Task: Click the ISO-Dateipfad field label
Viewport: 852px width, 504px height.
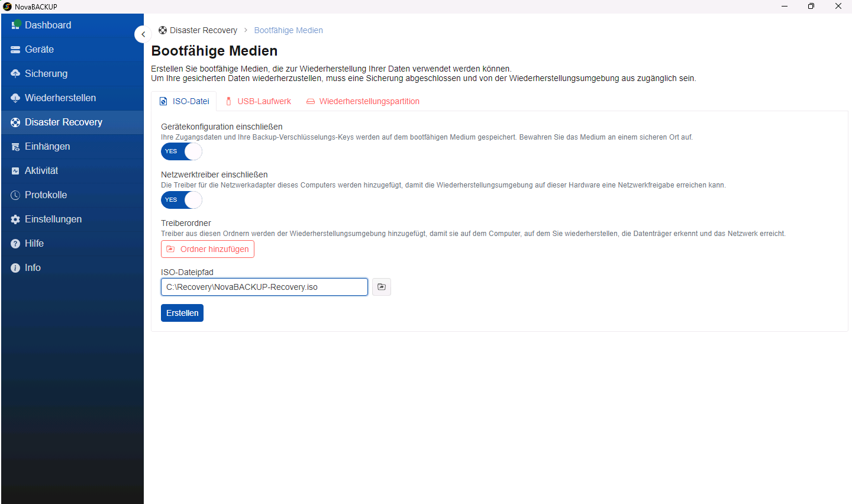Action: 187,272
